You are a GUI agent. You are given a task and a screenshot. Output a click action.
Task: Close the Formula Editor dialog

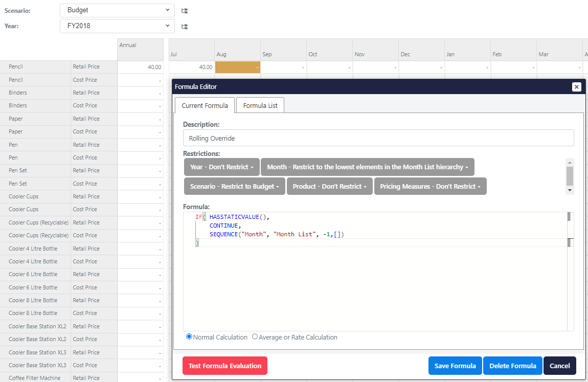(x=576, y=87)
